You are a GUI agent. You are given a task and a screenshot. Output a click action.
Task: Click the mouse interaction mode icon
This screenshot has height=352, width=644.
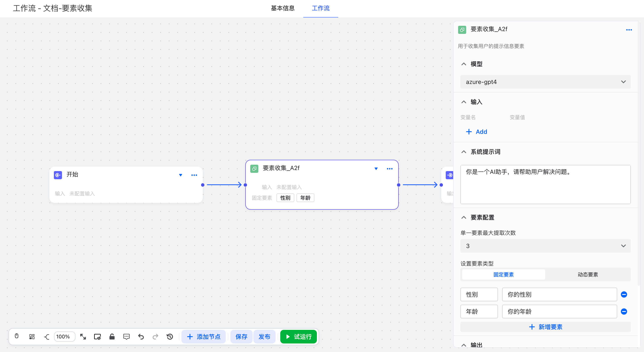(16, 336)
